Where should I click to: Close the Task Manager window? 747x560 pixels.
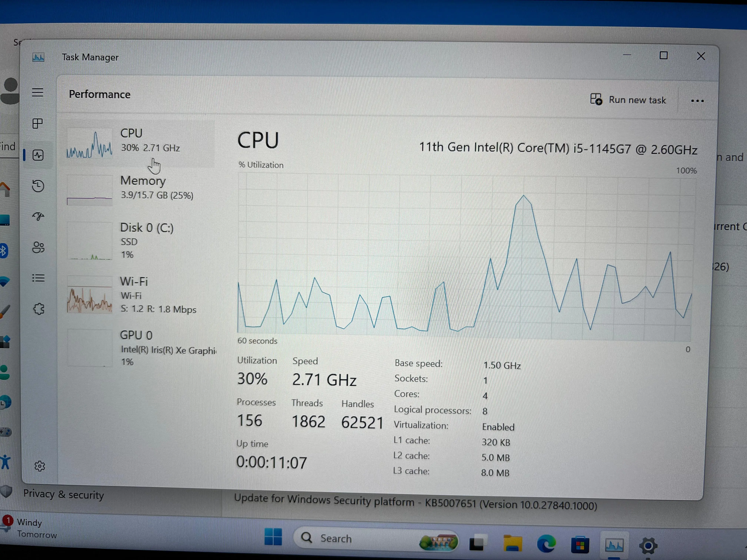(x=701, y=56)
